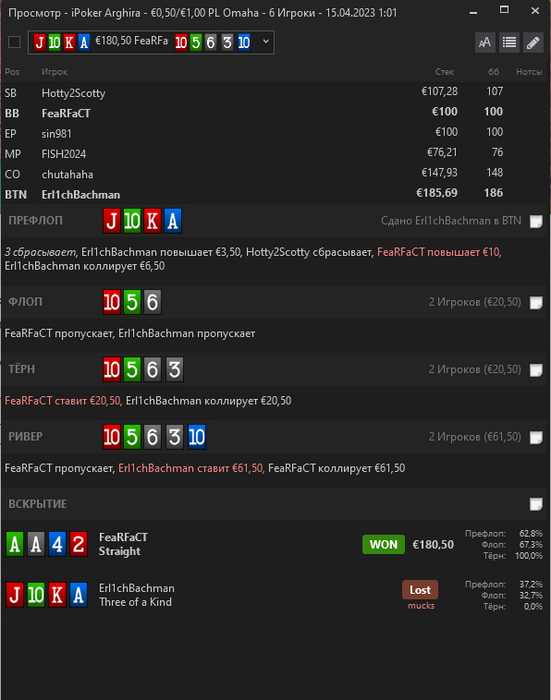The height and width of the screenshot is (700, 551).
Task: Select player Erl1chBachman in BTN row
Action: coord(81,195)
